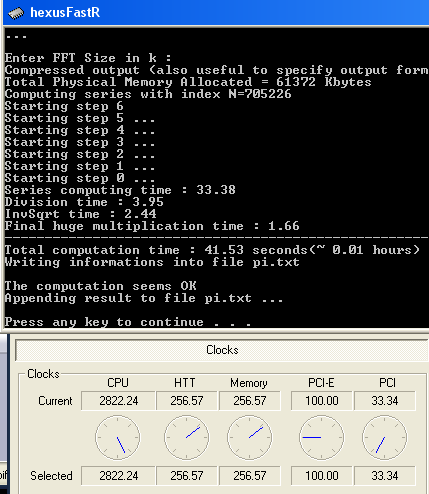Click the PCI clock dial under 33.34
Screen dimensions: 429x494
point(385,437)
